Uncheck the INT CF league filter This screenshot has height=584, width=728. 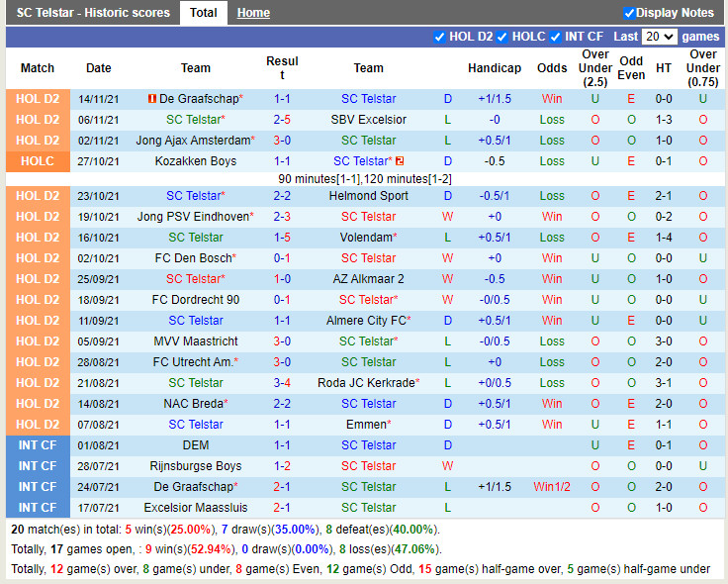tap(555, 37)
